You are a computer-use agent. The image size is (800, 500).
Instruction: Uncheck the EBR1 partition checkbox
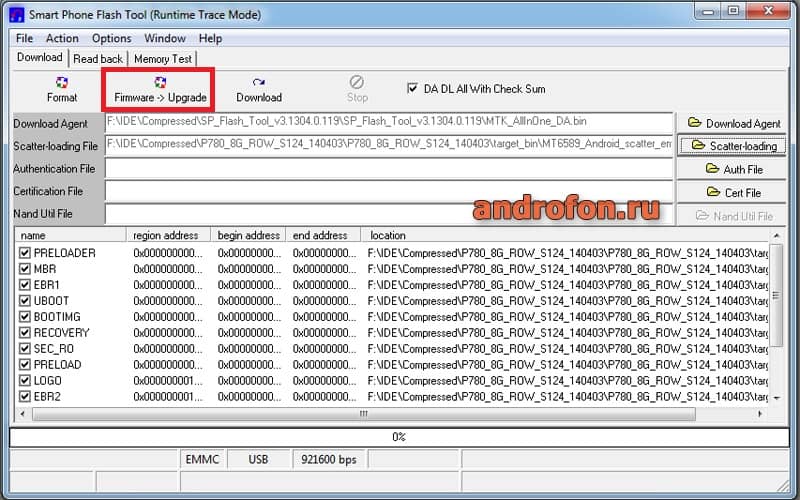pos(24,284)
